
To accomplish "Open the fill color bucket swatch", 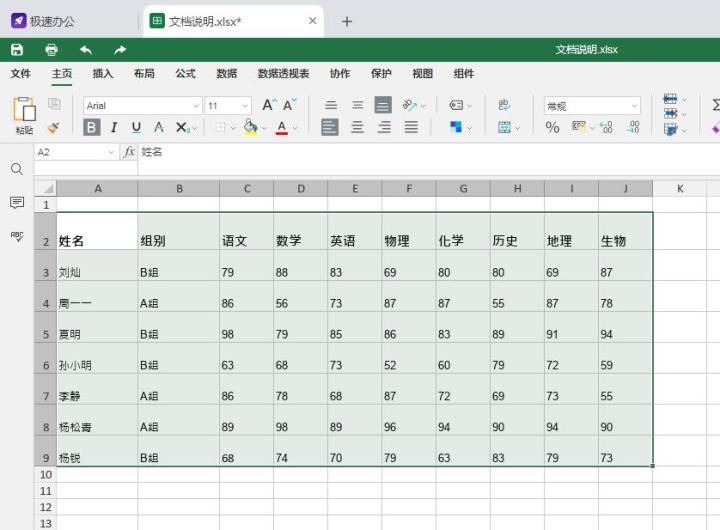I will [251, 127].
